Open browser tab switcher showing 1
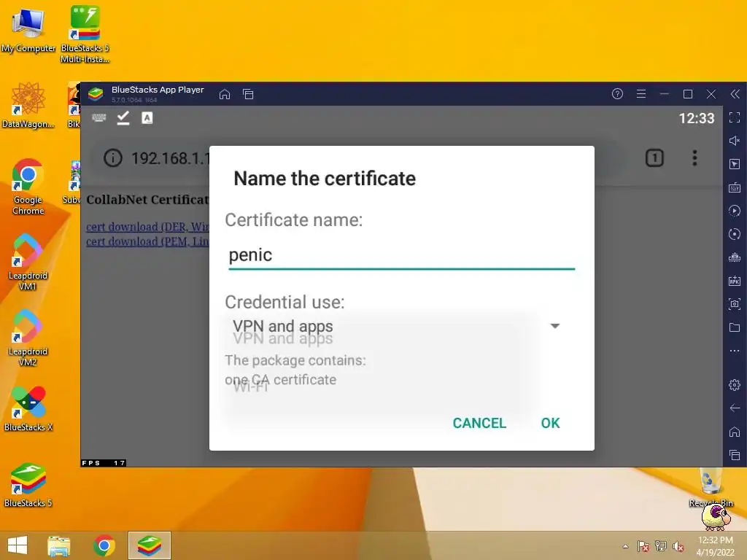The height and width of the screenshot is (560, 747). pos(654,157)
